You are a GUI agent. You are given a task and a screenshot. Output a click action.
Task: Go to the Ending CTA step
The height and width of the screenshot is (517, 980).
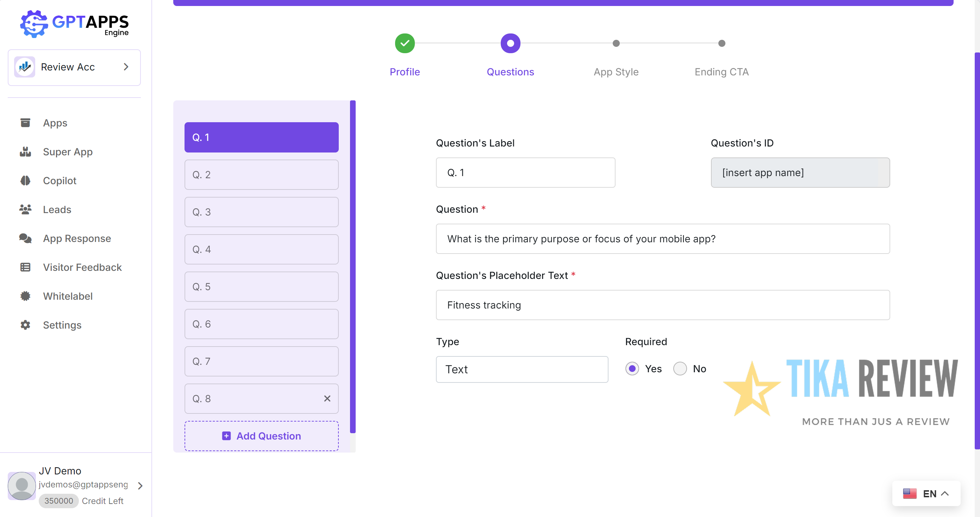(721, 43)
